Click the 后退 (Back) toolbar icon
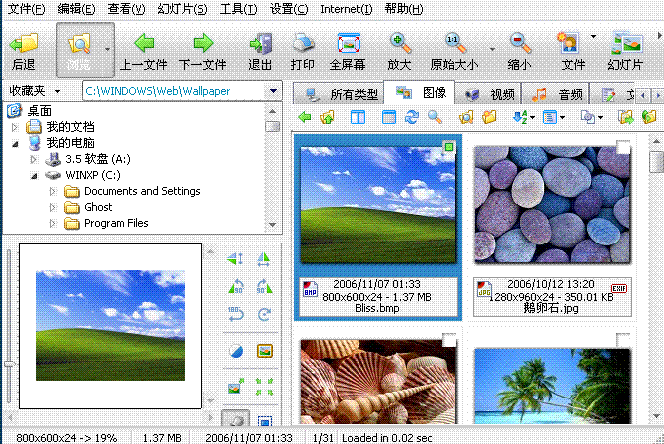This screenshot has height=444, width=664. point(24,44)
